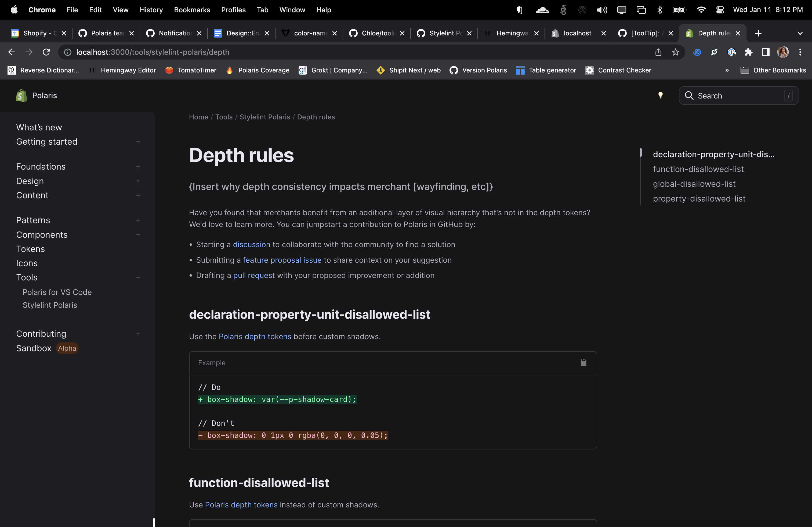Reload the page using refresh icon

click(46, 52)
